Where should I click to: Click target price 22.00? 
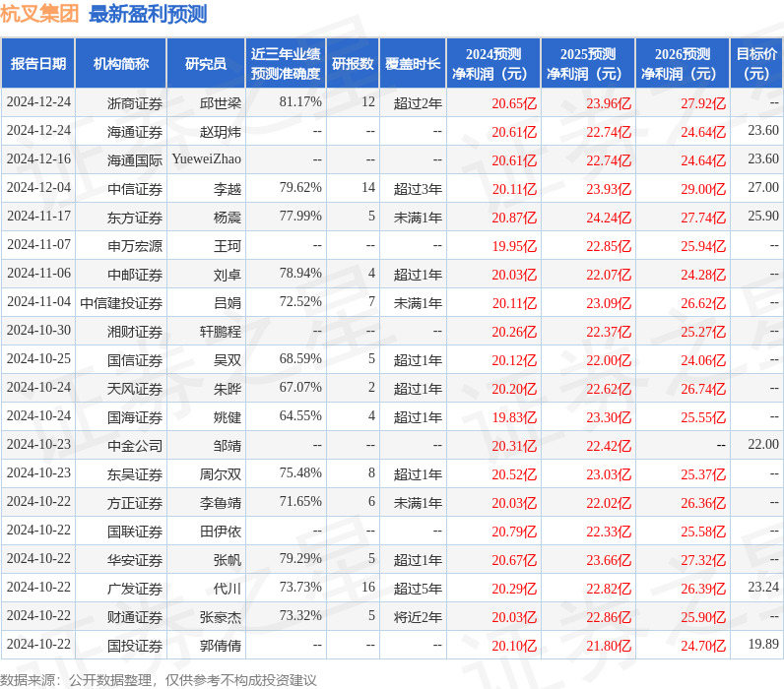[x=763, y=444]
